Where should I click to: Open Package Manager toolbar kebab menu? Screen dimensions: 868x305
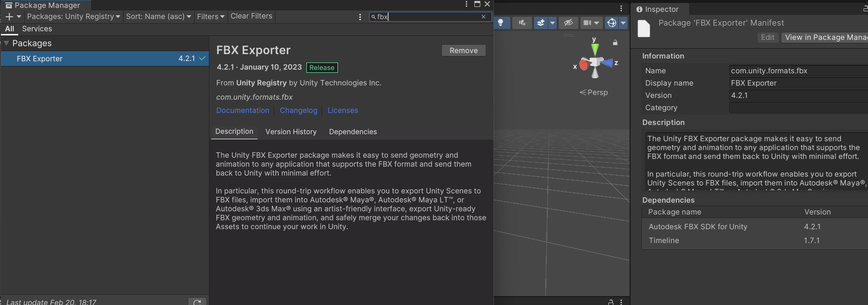point(360,17)
